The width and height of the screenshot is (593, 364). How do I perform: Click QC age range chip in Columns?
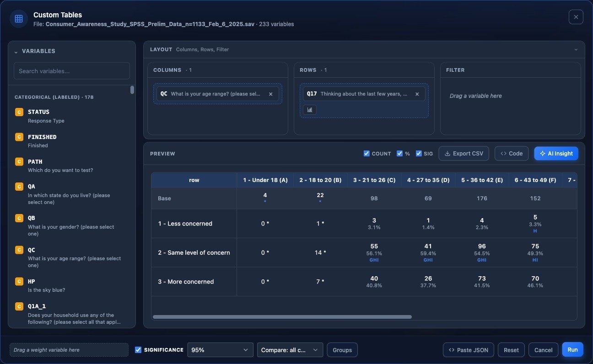point(217,94)
